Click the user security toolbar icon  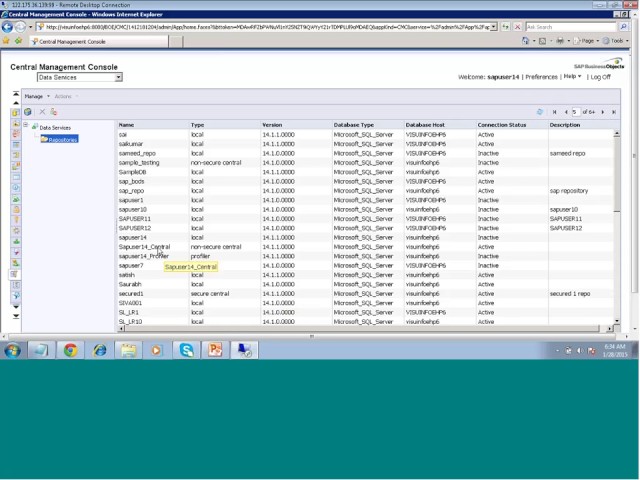tap(53, 112)
